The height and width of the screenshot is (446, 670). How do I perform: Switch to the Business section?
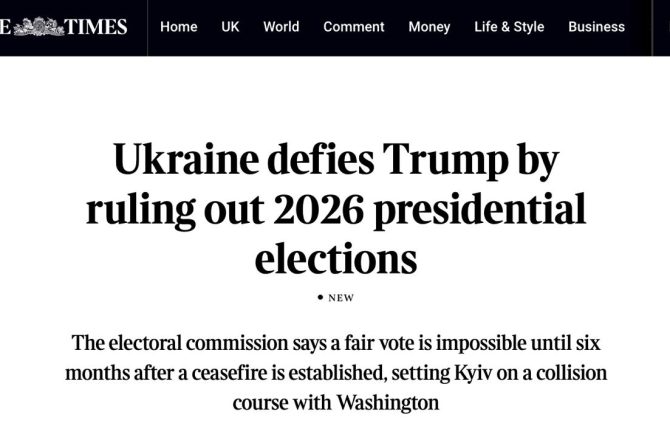coord(596,27)
